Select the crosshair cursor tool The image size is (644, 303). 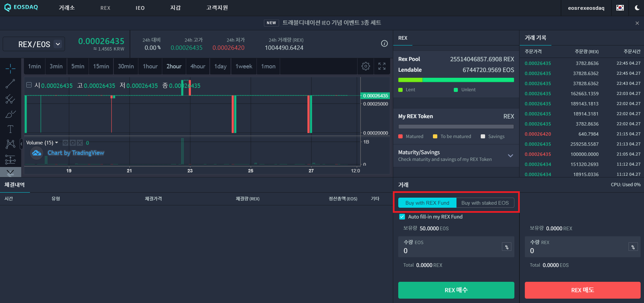click(x=10, y=69)
